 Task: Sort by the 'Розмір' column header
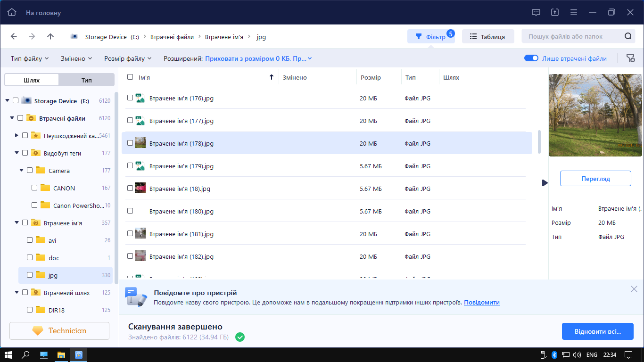[371, 77]
